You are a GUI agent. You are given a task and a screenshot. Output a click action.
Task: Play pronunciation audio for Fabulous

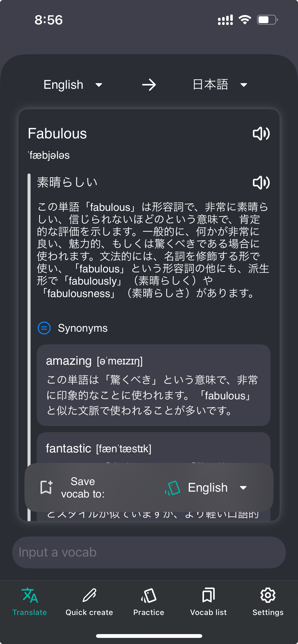coord(261,134)
